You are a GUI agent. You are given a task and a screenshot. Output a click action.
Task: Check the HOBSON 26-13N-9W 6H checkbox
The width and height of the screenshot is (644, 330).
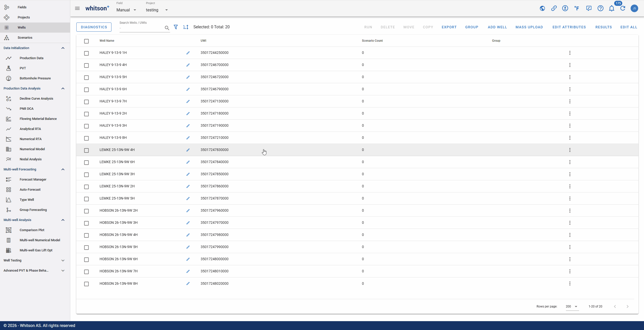(86, 259)
